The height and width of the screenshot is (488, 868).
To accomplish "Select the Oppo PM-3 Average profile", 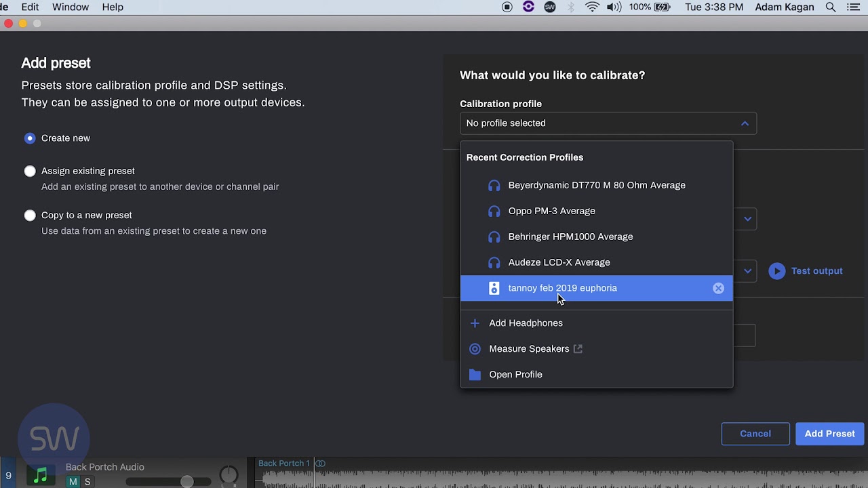I will [597, 211].
